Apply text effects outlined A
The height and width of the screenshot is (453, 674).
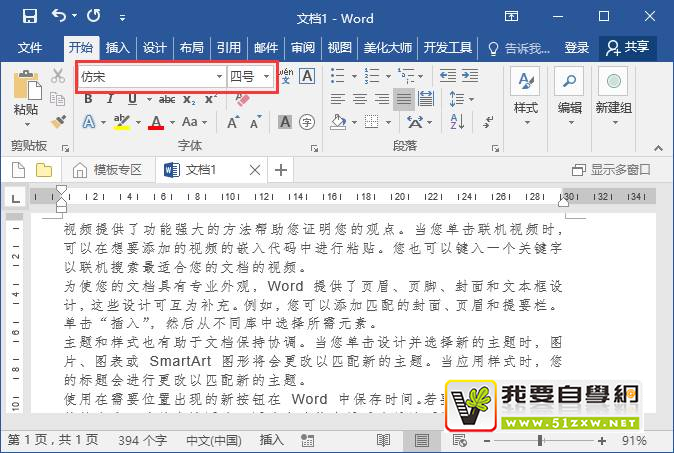click(89, 122)
